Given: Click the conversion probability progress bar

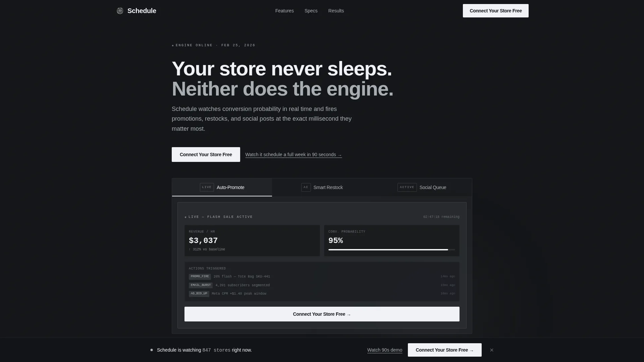Looking at the screenshot, I should 392,250.
